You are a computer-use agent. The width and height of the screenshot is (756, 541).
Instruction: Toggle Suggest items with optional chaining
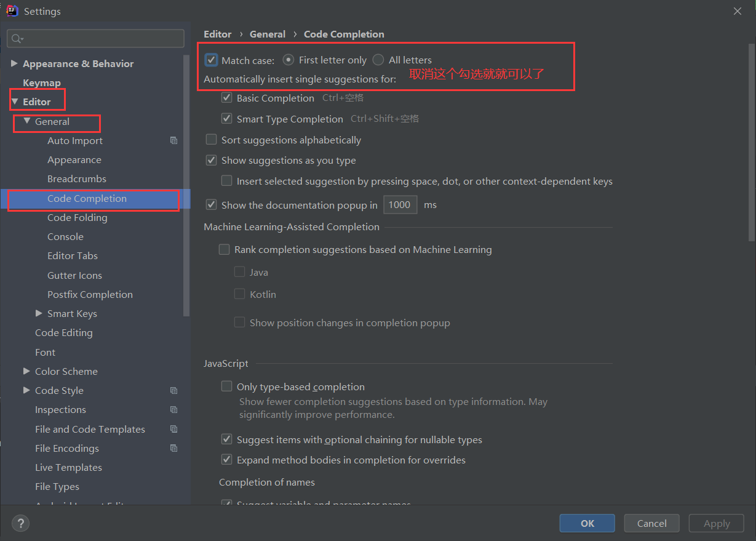[226, 439]
